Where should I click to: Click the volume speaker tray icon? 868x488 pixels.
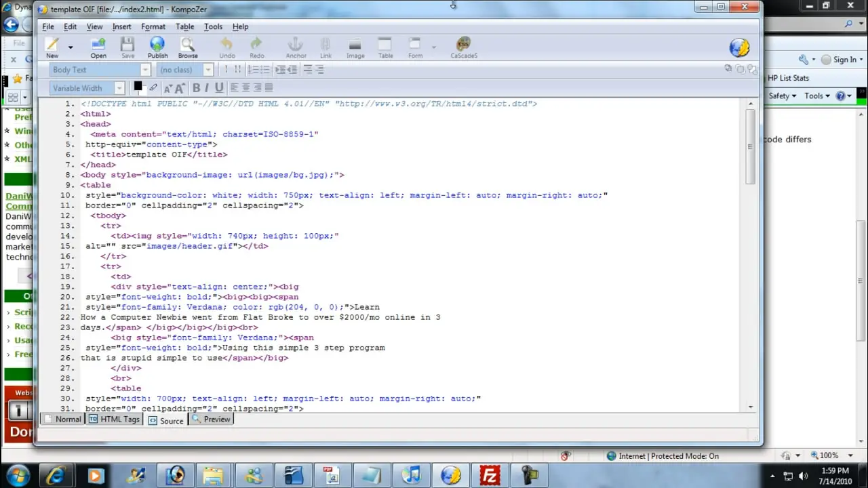(x=804, y=476)
